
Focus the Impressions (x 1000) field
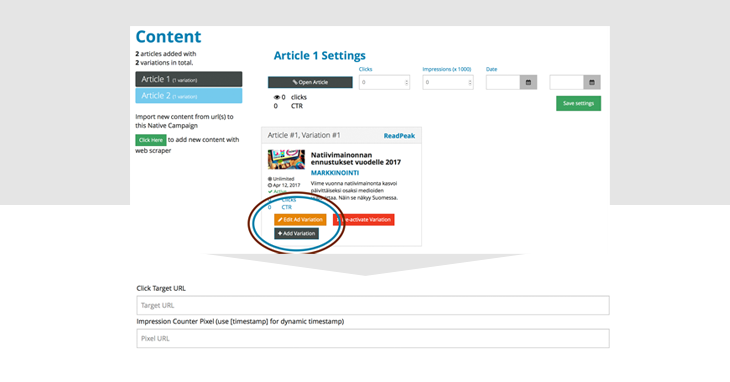click(x=448, y=82)
